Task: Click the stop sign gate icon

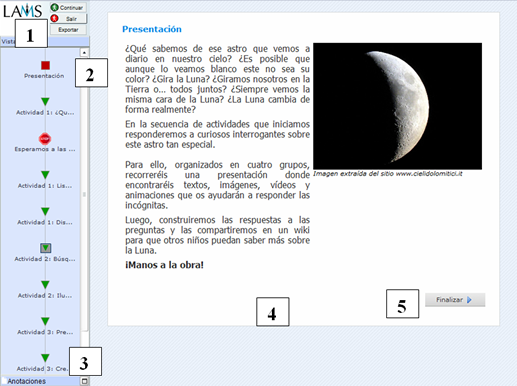Action: point(45,138)
